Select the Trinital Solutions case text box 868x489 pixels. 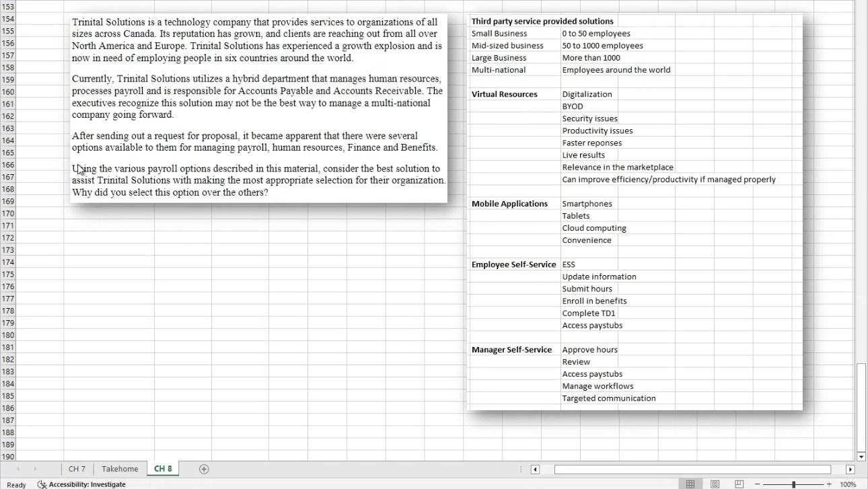pos(258,108)
